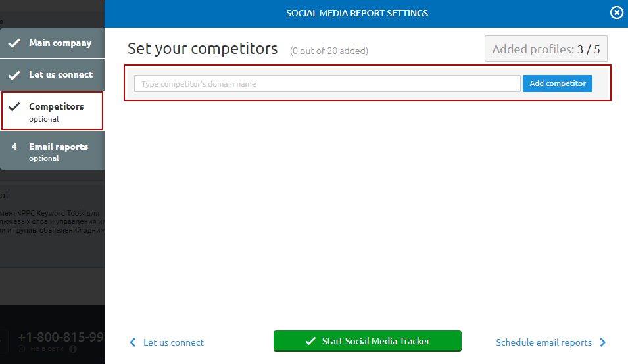Open the Main company step
This screenshot has height=364, width=628.
pos(52,43)
